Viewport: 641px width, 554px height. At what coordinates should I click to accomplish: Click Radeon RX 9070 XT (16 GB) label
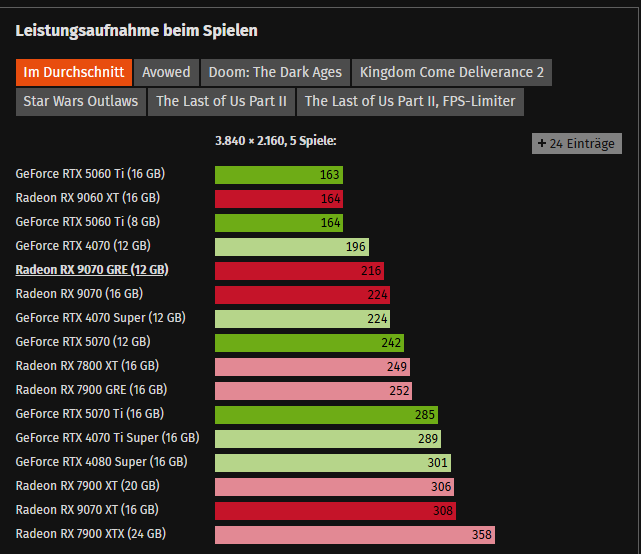[x=87, y=510]
